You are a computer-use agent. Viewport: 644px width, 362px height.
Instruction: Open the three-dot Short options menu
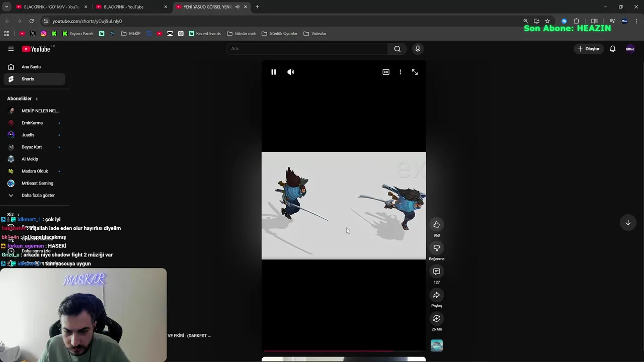[400, 72]
